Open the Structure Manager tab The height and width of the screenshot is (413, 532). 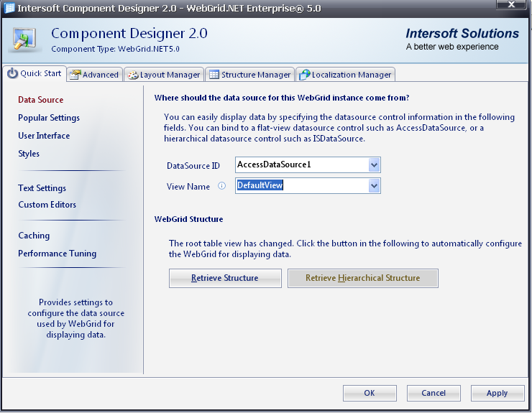click(x=250, y=75)
